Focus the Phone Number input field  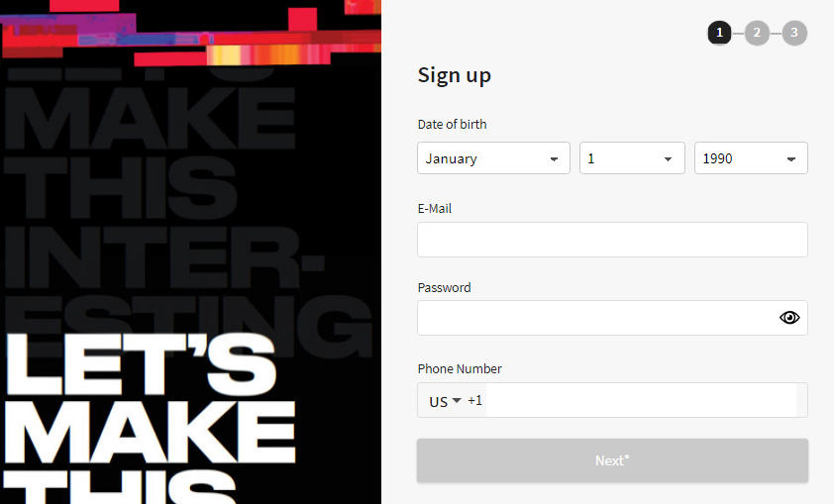pyautogui.click(x=641, y=400)
